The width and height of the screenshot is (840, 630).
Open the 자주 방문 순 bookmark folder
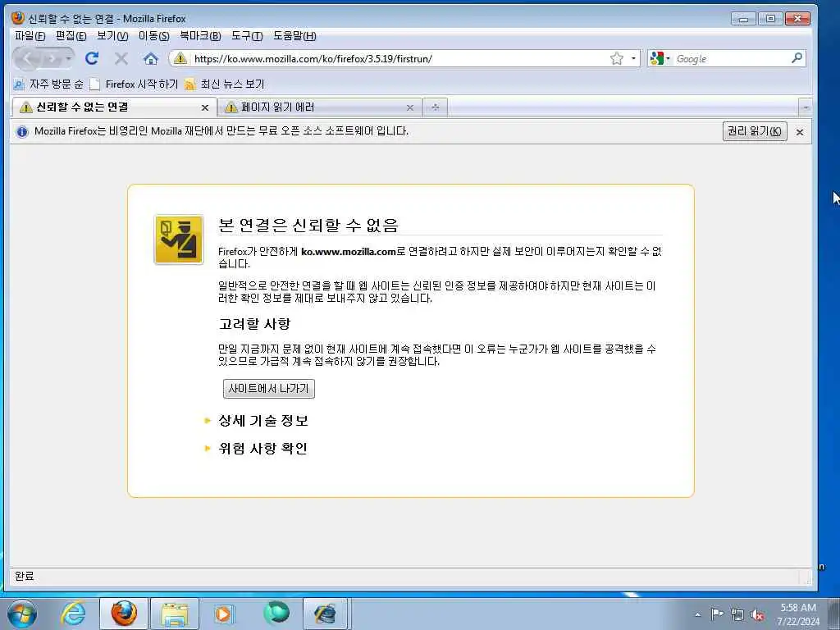pos(48,84)
